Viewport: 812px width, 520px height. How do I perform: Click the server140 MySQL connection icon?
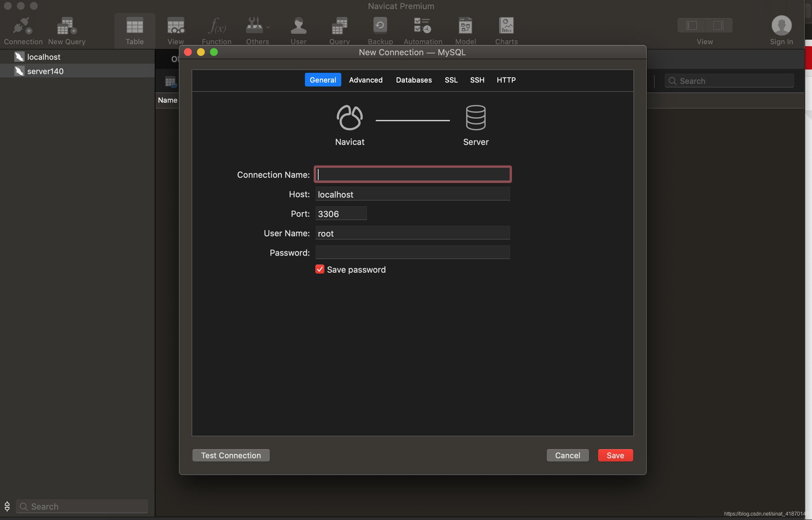point(19,71)
